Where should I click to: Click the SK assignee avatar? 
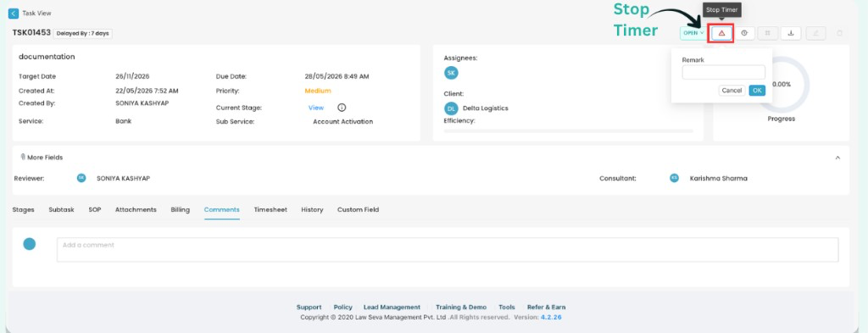(451, 73)
